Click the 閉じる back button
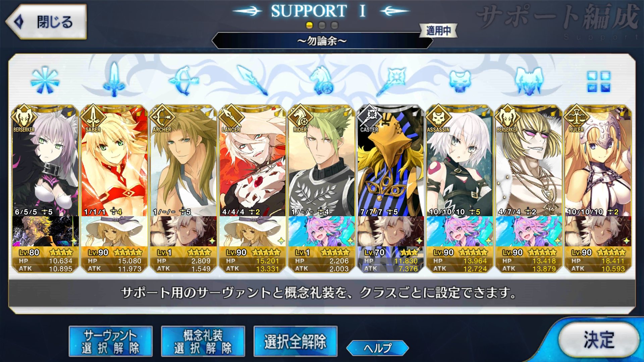644x362 pixels. tap(46, 22)
